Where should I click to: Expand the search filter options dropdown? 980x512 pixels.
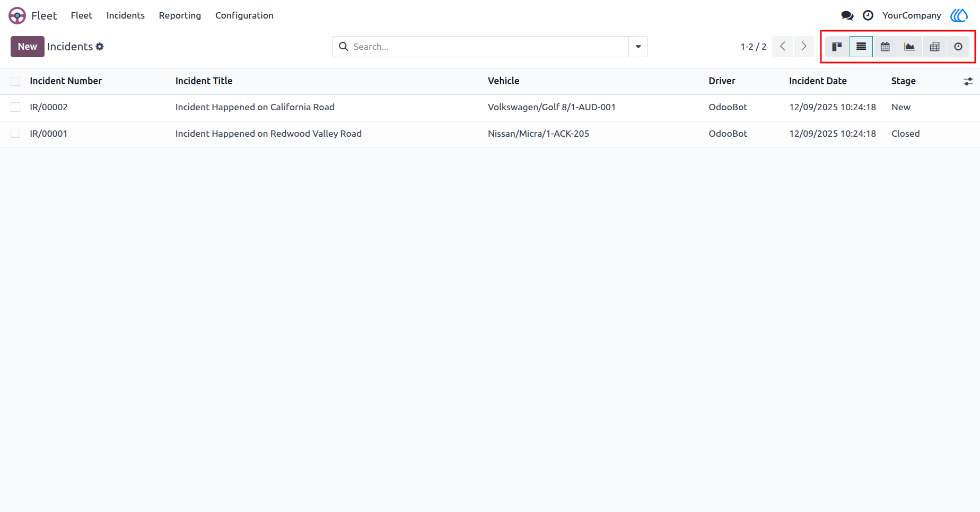coord(638,47)
